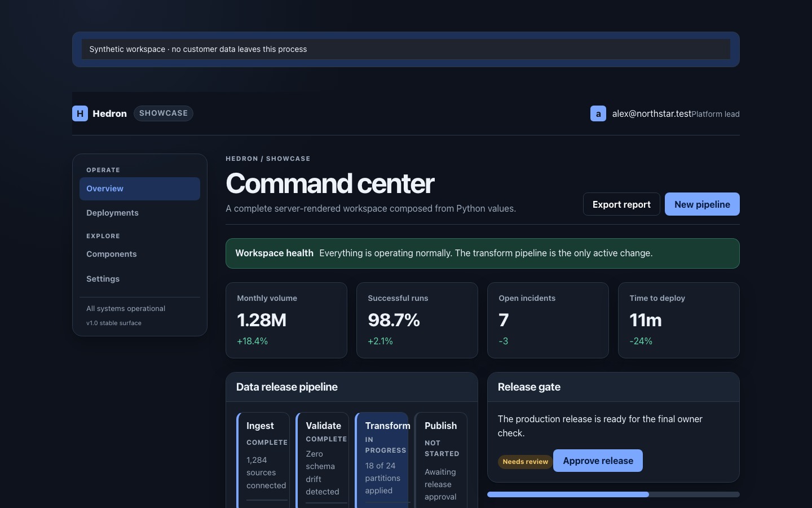Viewport: 812px width, 508px height.
Task: Click Open incidents value 7
Action: tap(504, 320)
